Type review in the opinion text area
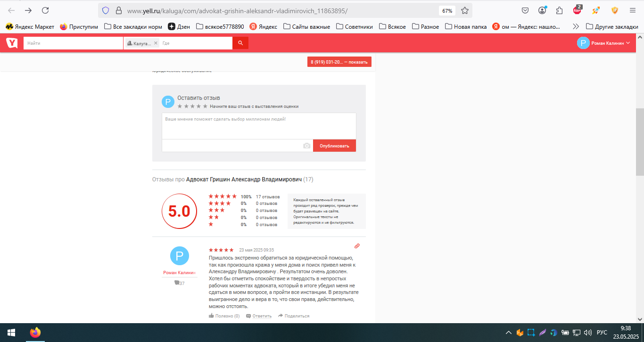This screenshot has height=342, width=644. point(259,126)
